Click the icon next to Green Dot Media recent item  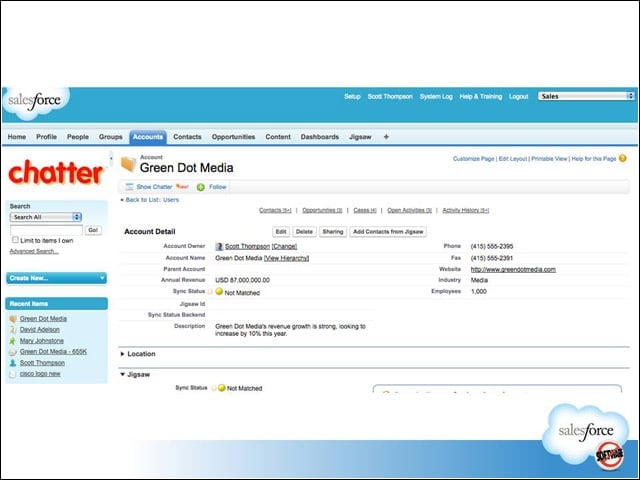click(x=13, y=319)
